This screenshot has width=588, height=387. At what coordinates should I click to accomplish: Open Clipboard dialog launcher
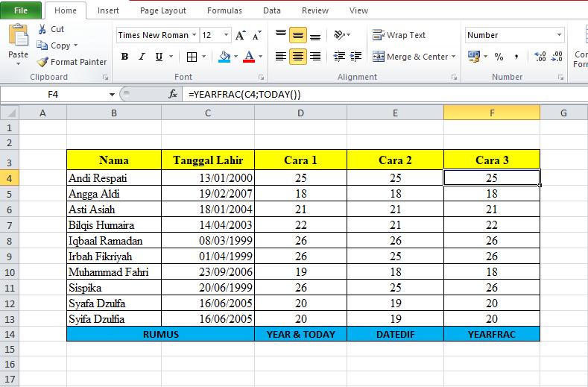[x=105, y=78]
